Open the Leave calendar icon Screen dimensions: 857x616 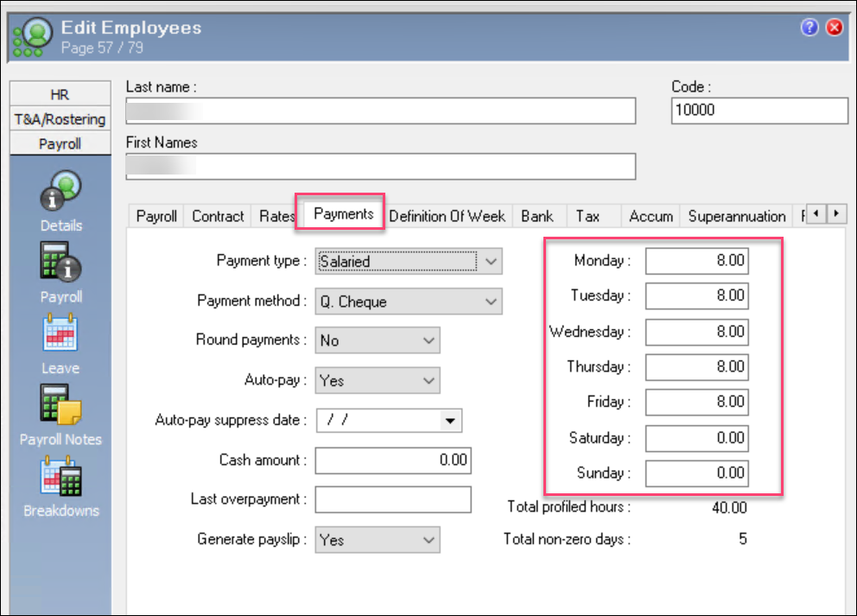(60, 333)
